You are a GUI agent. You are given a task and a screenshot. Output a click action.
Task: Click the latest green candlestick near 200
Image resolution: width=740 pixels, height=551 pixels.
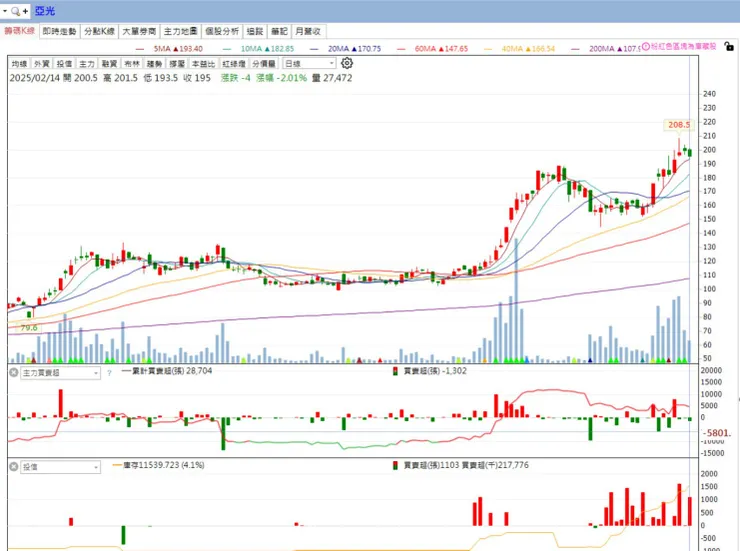point(690,152)
